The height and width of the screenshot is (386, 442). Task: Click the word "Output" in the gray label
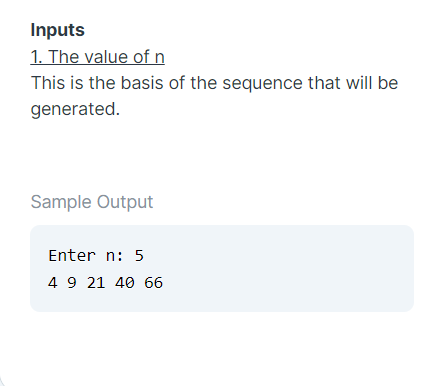(125, 202)
